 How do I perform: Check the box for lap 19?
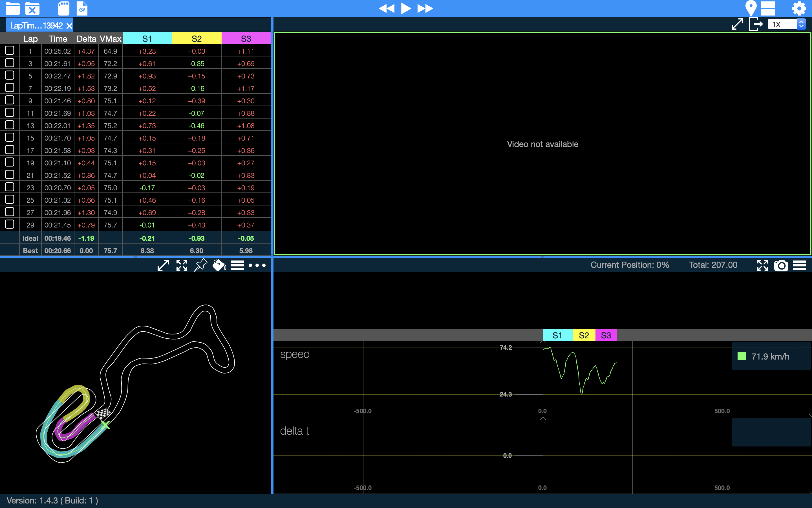[x=10, y=162]
